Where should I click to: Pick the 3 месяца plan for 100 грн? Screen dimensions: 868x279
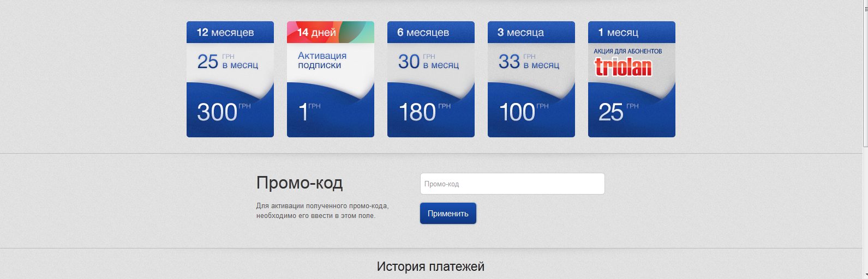531,79
